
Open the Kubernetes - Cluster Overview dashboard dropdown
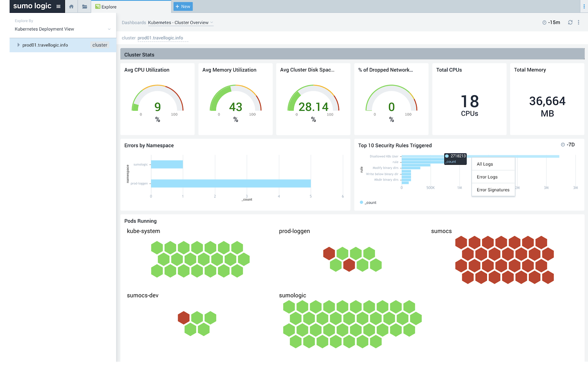pos(180,22)
